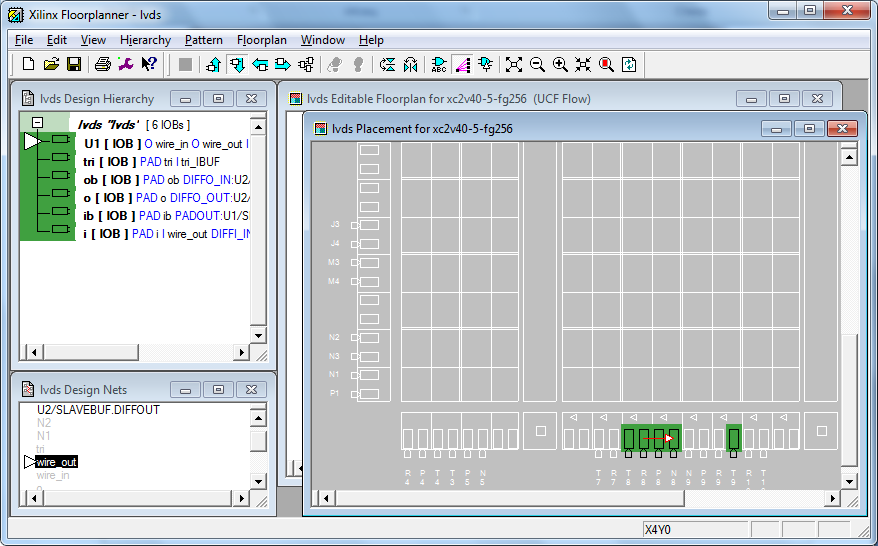
Task: Click the flip horizontal mirror icon
Action: click(x=410, y=64)
